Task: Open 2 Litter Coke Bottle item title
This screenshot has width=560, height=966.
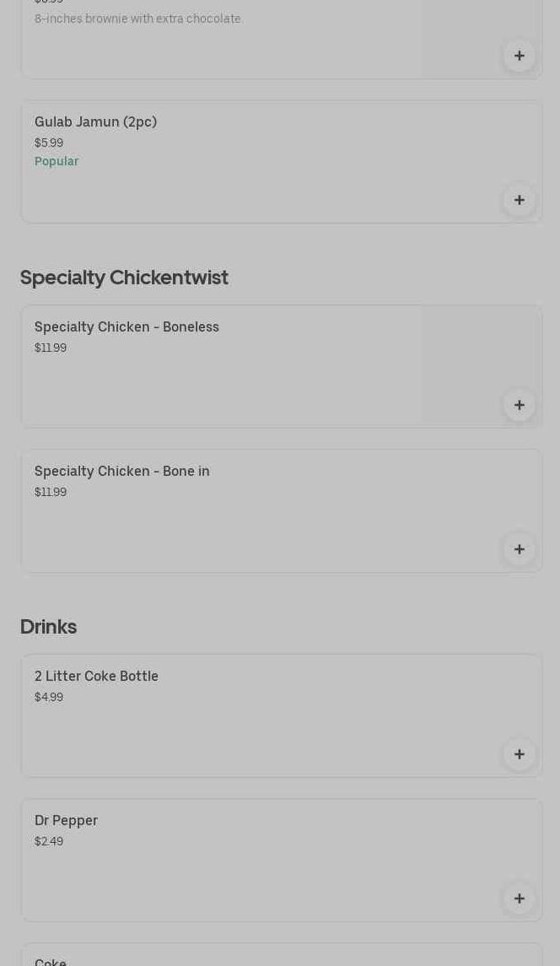Action: click(x=96, y=677)
